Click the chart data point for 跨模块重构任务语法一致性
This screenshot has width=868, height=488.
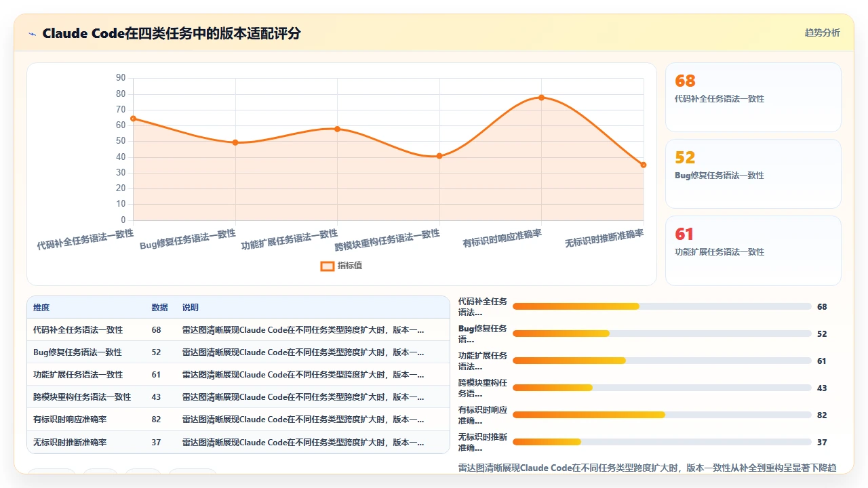pos(439,156)
